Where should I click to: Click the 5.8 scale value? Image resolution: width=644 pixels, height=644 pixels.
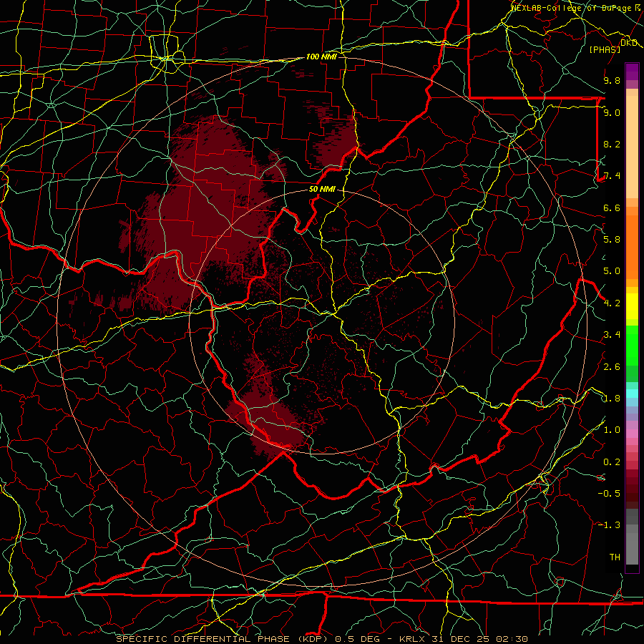tap(612, 240)
